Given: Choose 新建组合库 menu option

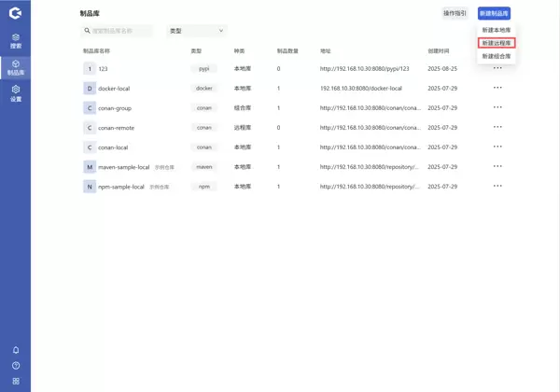Looking at the screenshot, I should (496, 56).
